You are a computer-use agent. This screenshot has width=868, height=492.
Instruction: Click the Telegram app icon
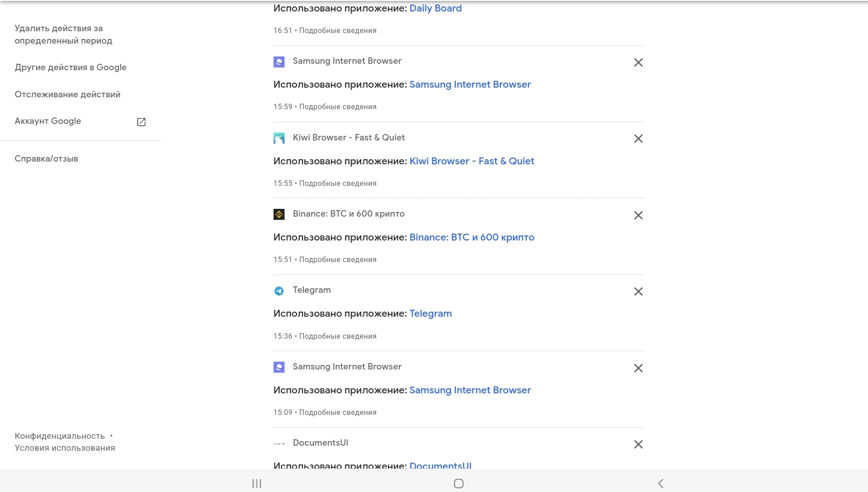coord(279,291)
